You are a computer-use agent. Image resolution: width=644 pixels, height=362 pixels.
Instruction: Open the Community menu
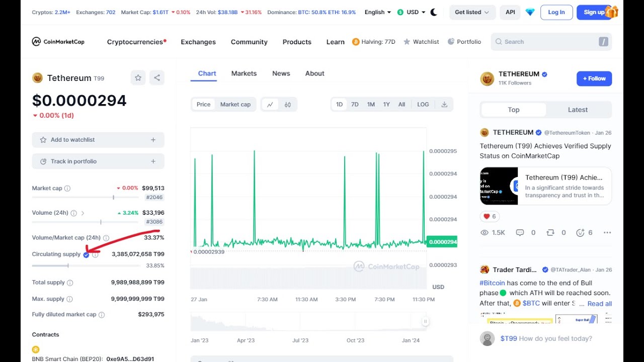(x=249, y=42)
